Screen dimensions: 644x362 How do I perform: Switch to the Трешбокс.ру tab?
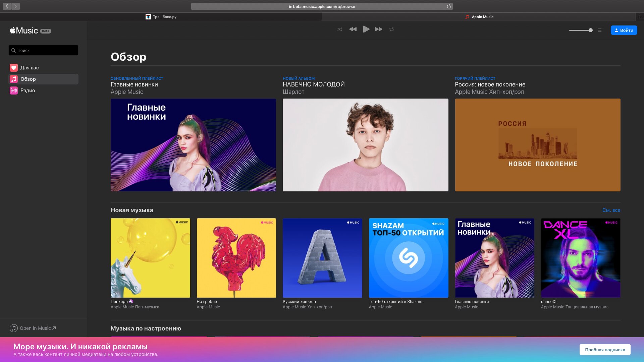coord(161,17)
